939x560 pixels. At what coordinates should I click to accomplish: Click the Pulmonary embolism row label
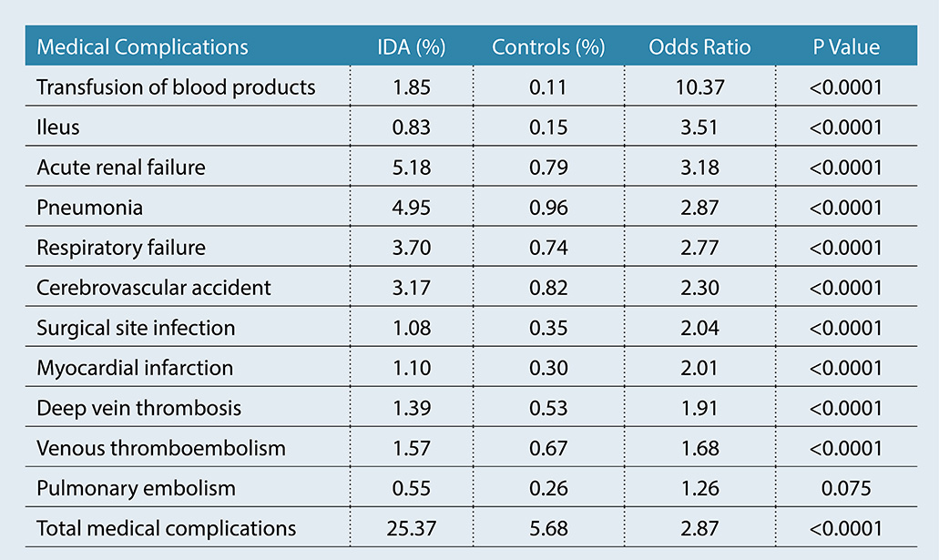(136, 488)
